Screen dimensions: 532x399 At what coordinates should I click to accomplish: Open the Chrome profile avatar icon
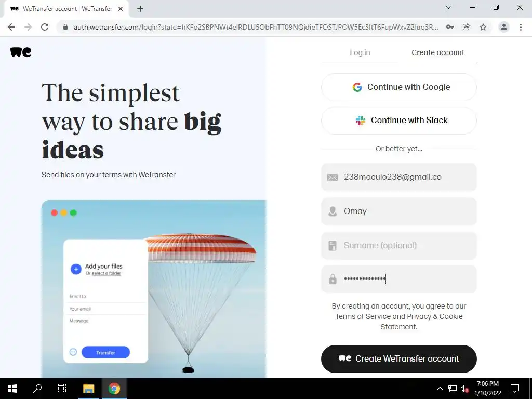pyautogui.click(x=504, y=27)
